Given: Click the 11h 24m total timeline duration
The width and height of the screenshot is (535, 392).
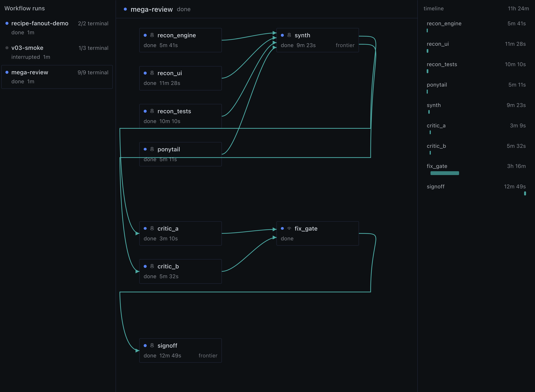Looking at the screenshot, I should tap(518, 9).
